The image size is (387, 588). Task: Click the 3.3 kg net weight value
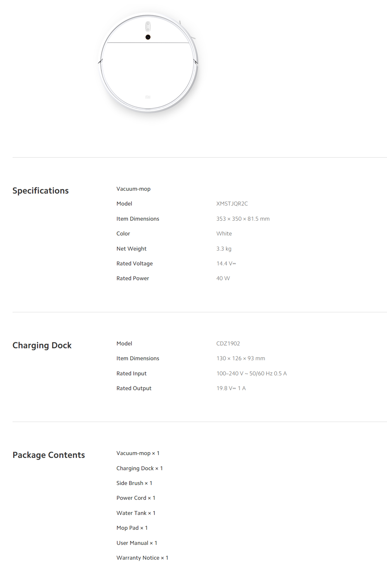click(x=224, y=249)
